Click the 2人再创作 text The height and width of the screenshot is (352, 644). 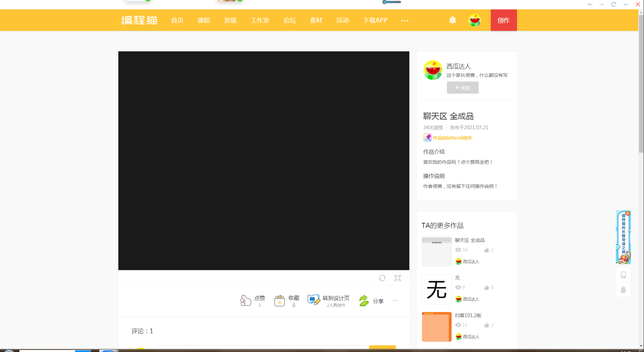pyautogui.click(x=336, y=305)
